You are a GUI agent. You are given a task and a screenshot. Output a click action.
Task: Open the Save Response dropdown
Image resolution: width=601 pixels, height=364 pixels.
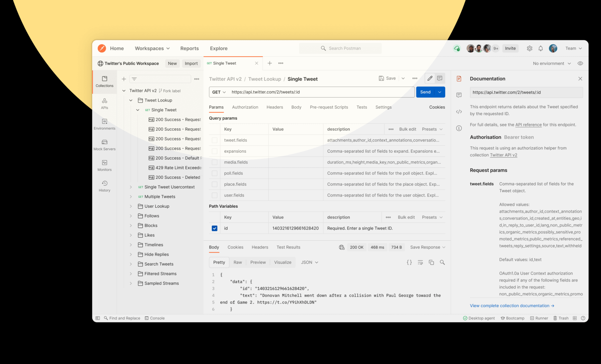pos(427,247)
